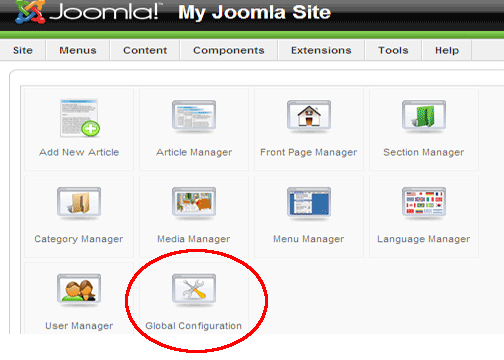Click the "Article Manager" label

[x=194, y=152]
